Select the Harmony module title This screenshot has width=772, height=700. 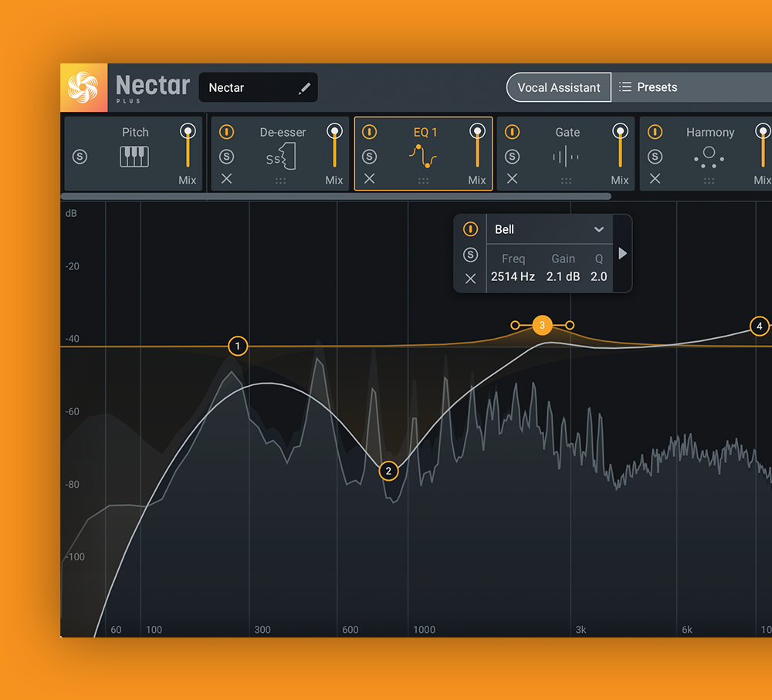710,133
